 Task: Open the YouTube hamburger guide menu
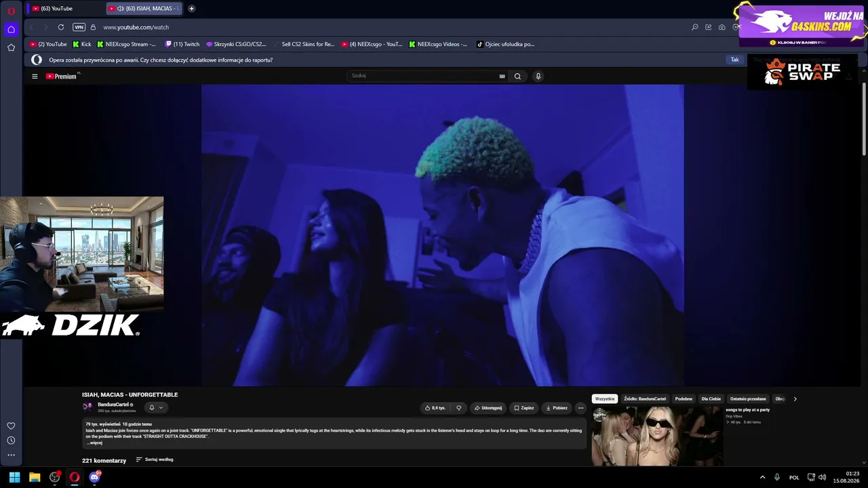pos(35,76)
